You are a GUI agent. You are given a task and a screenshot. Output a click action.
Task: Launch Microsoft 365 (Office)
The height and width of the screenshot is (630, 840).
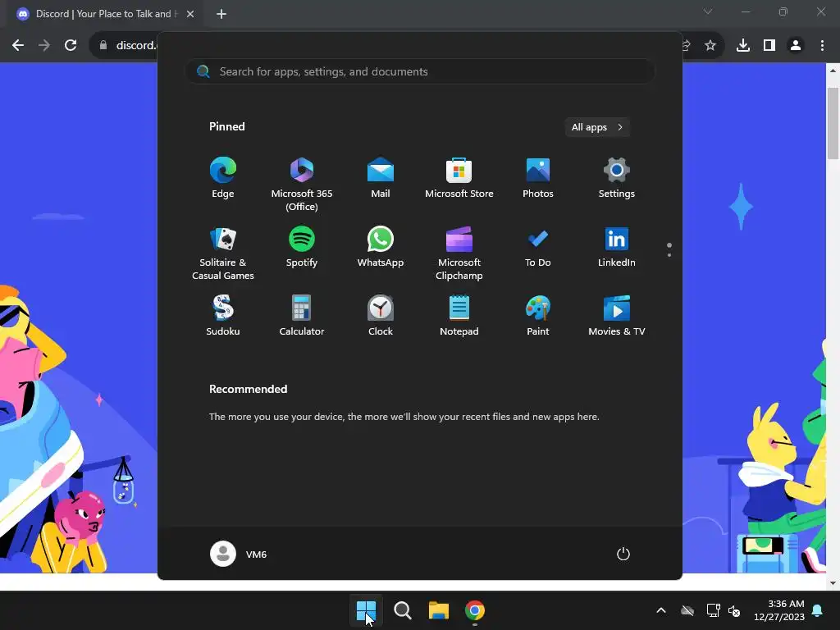(x=302, y=185)
